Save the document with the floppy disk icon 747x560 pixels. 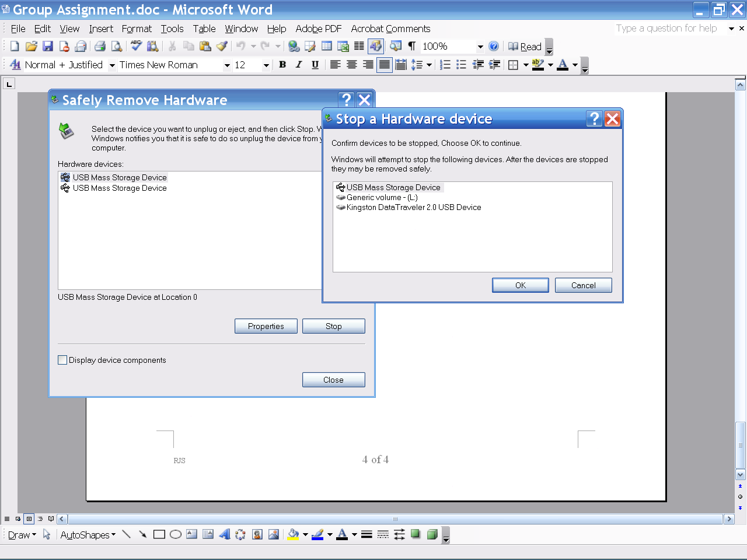(x=48, y=46)
